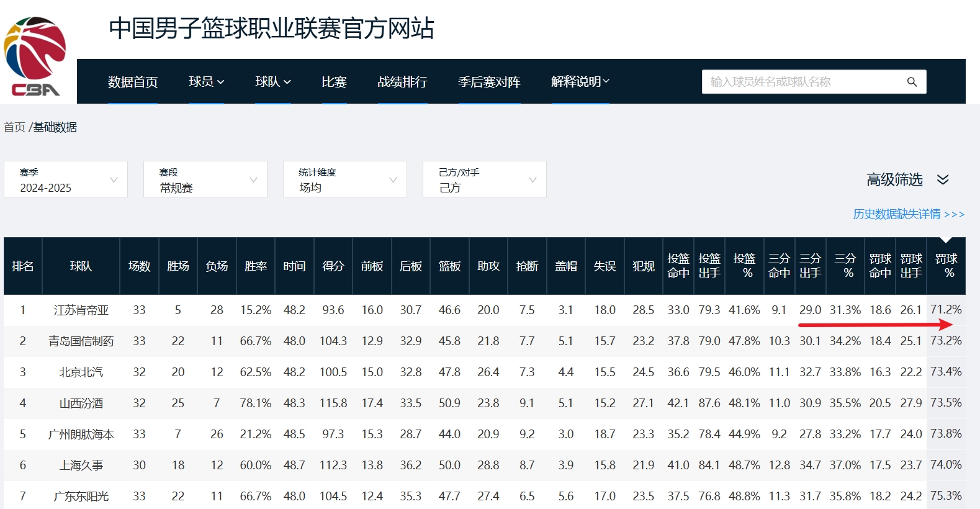Open the 赛段 常规赛 dropdown

click(x=205, y=179)
